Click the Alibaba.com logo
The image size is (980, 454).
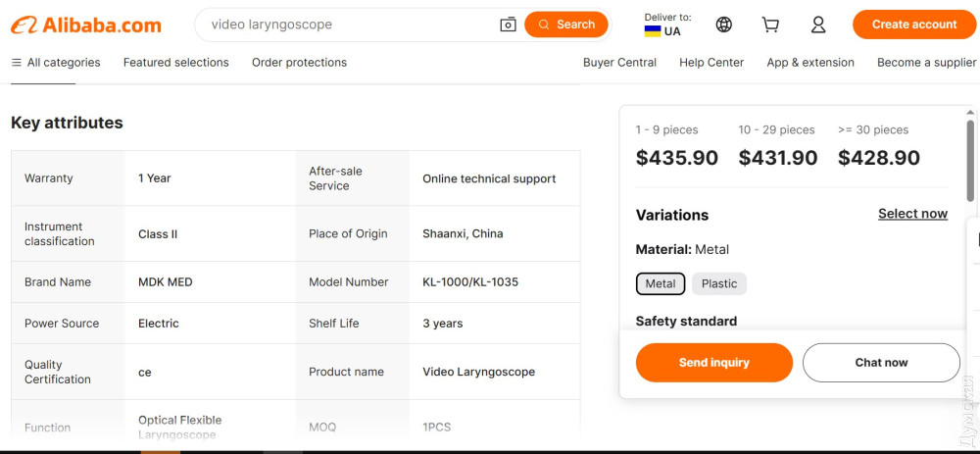(86, 25)
